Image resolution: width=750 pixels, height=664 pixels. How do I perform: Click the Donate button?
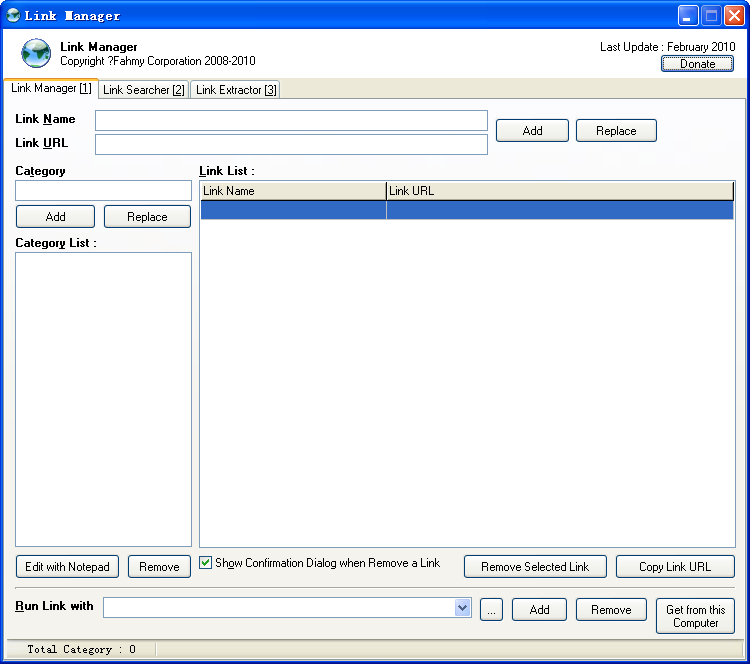point(697,64)
